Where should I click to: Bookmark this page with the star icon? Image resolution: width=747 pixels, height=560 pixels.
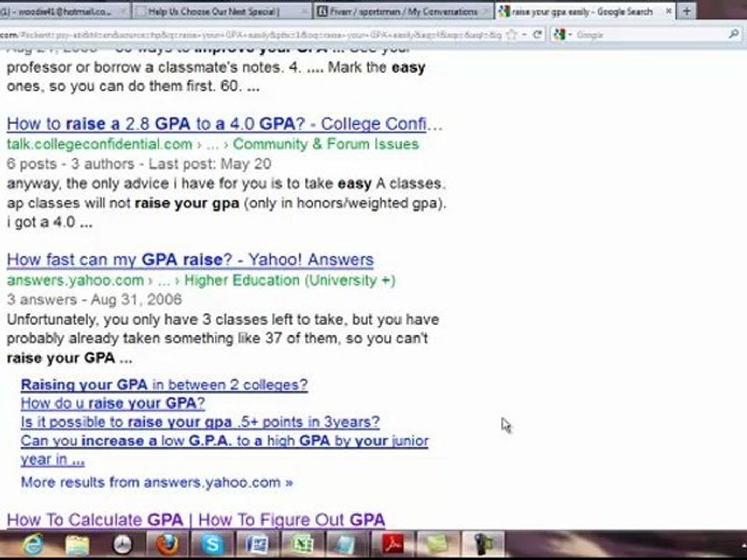(x=511, y=34)
